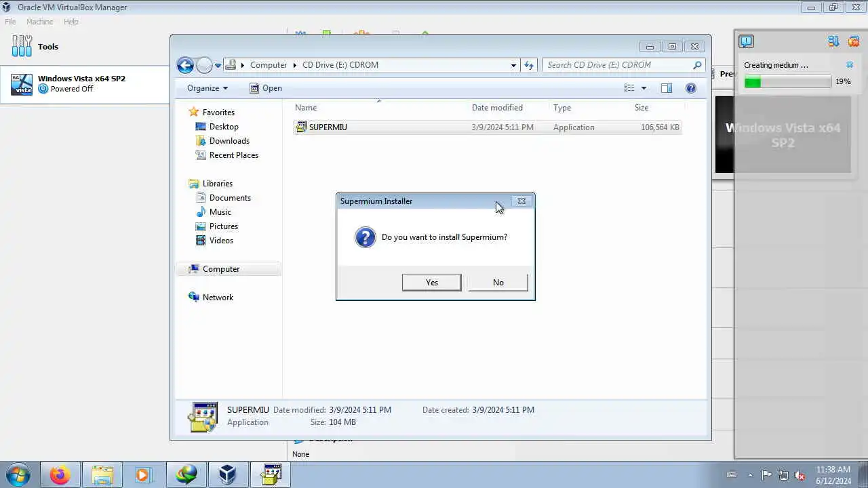Click the muted volume tray icon
The height and width of the screenshot is (488, 868).
800,475
